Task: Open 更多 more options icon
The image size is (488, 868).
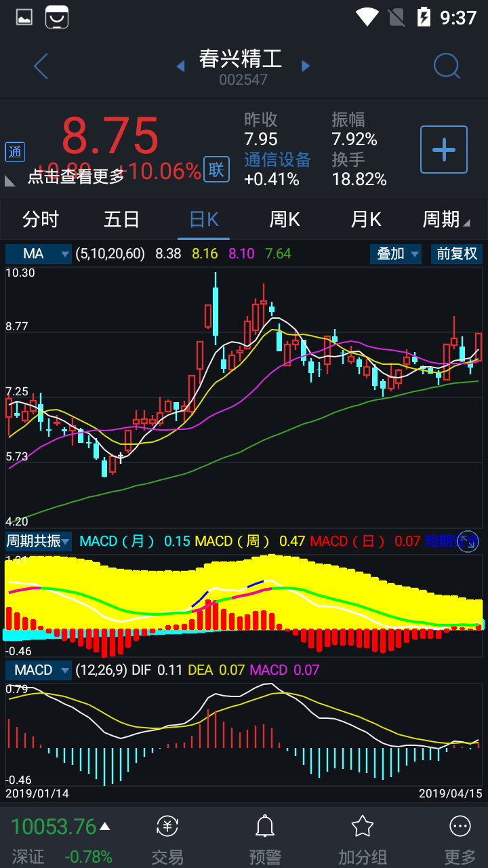Action: [460, 840]
